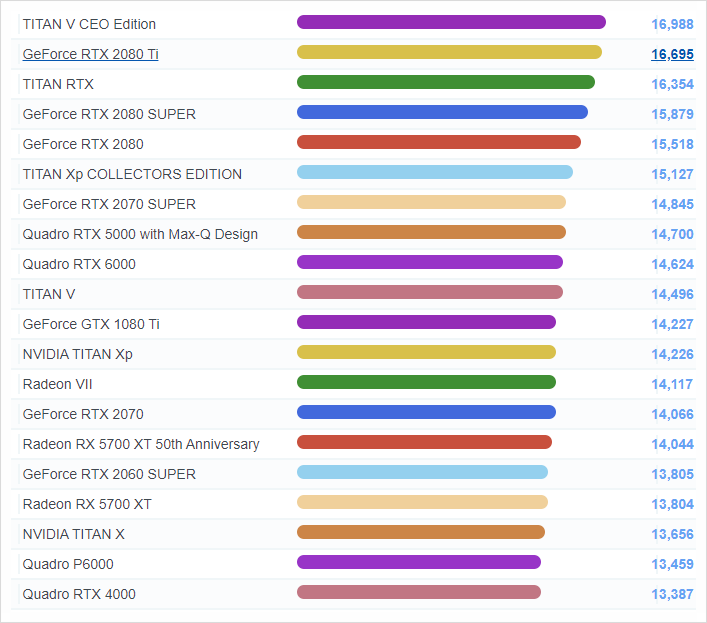
Task: Click the Radeon VII green bar
Action: pos(426,382)
